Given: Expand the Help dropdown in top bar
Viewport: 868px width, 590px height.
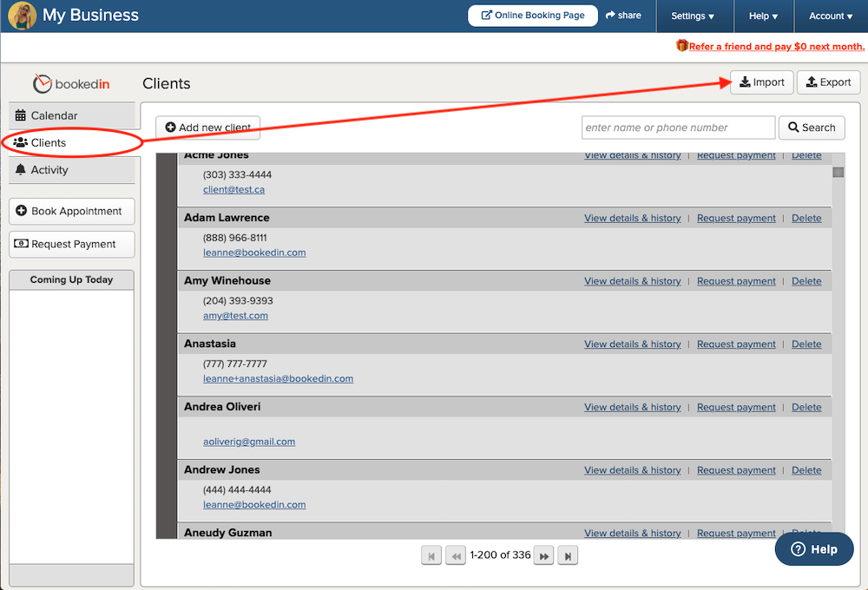Looking at the screenshot, I should pyautogui.click(x=763, y=16).
